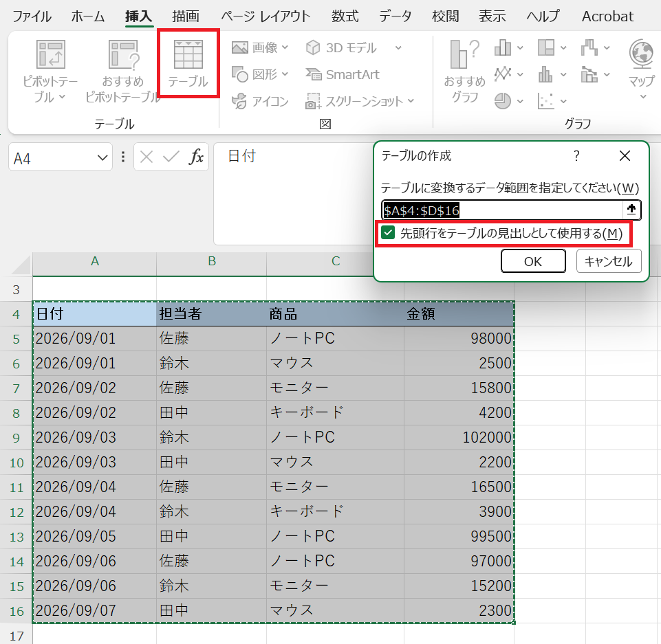Expand the 図形 dropdown arrow
Image resolution: width=661 pixels, height=644 pixels.
click(285, 74)
